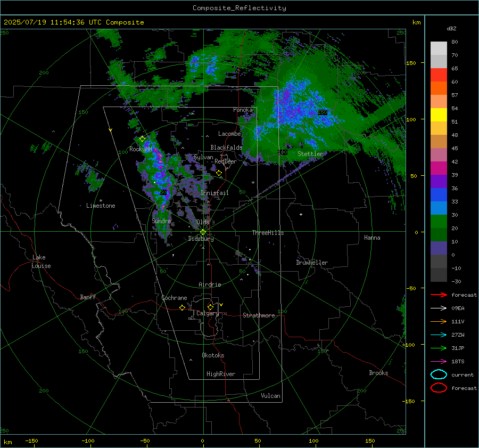Click the Innisfail town label
This screenshot has width=479, height=448.
214,193
